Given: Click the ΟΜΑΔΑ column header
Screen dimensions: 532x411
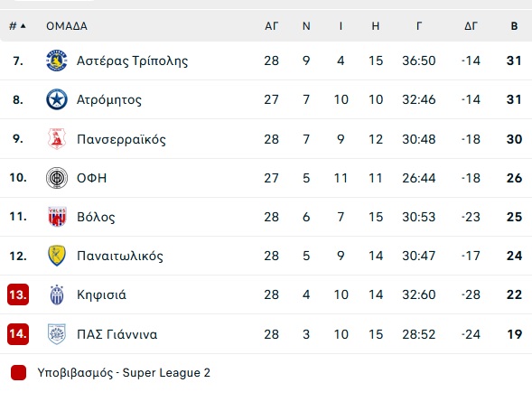Looking at the screenshot, I should [67, 26].
